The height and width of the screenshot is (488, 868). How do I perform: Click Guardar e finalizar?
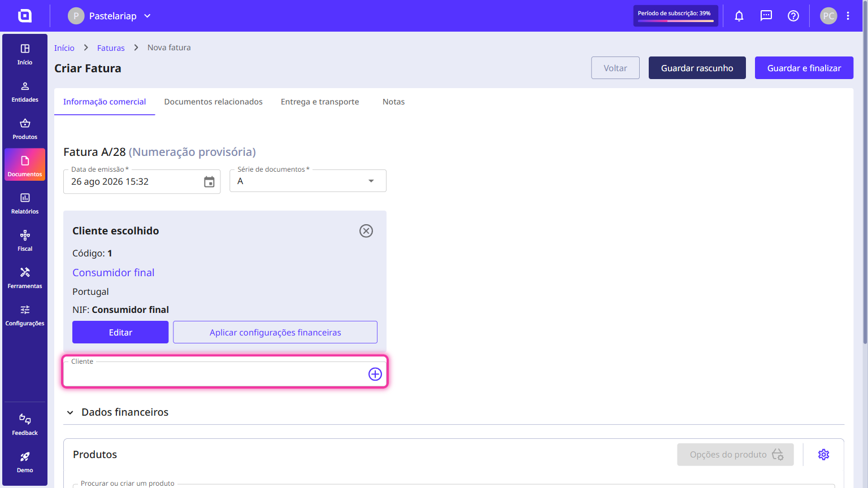pyautogui.click(x=804, y=68)
